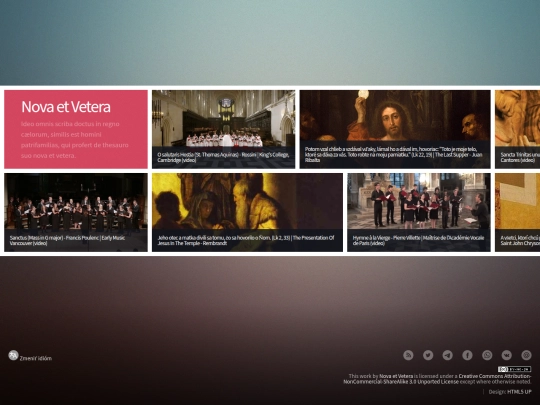Click the Hymne à la Vierge caption
Screen dimensions: 540x405
pos(418,240)
